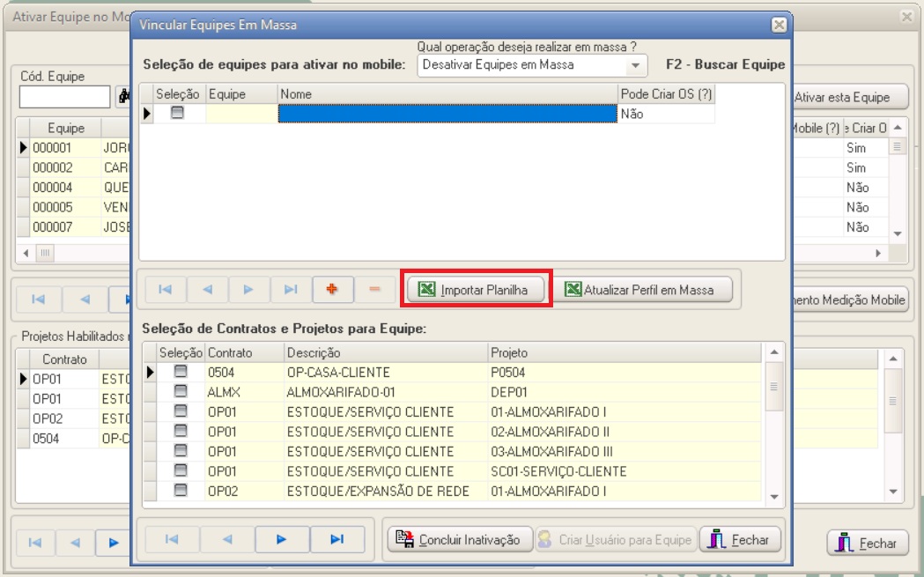The height and width of the screenshot is (577, 924).
Task: Sort by the Projeto column header
Action: [x=508, y=352]
